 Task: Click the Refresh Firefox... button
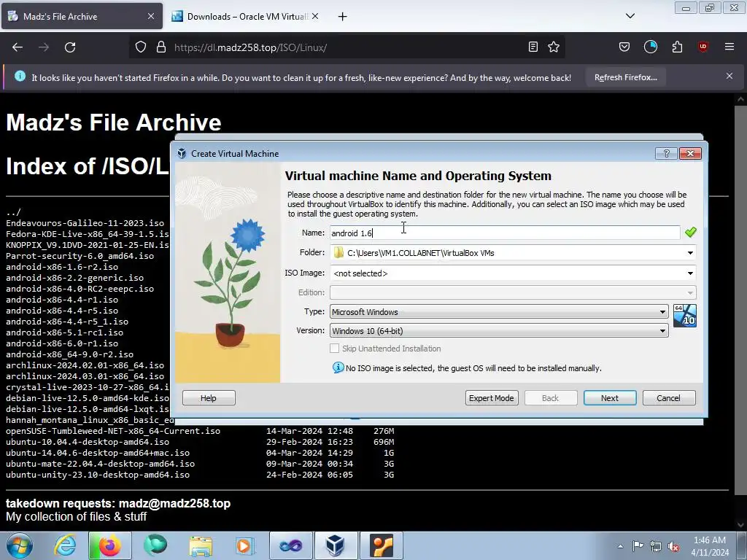pos(625,77)
